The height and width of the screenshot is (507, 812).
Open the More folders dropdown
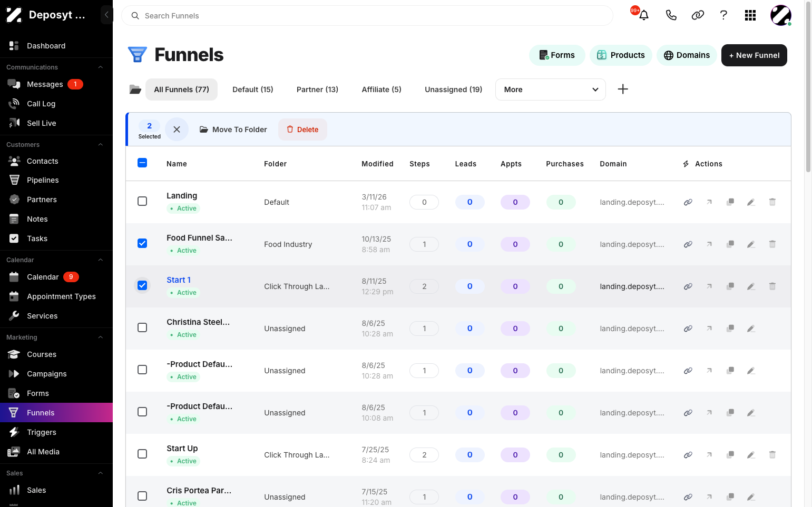(x=551, y=90)
